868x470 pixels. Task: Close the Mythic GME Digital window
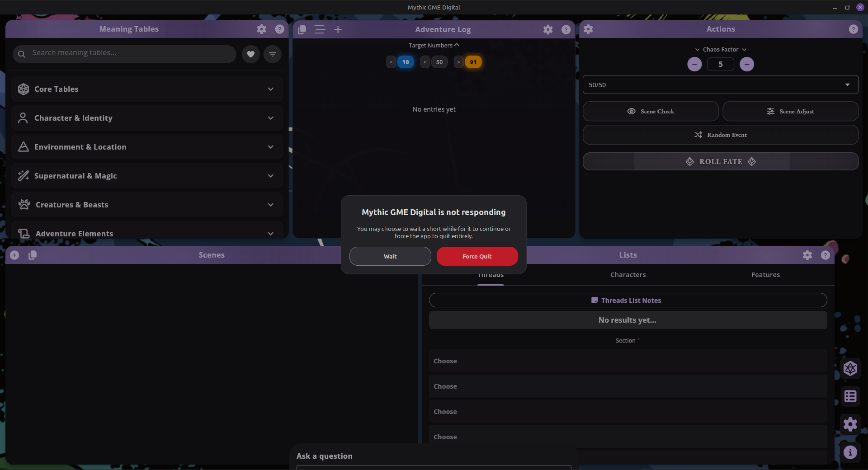tap(860, 8)
